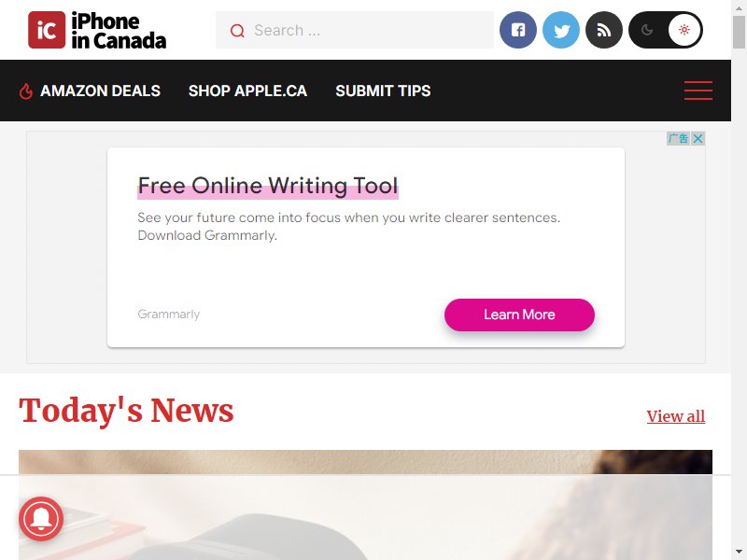The width and height of the screenshot is (747, 560).
Task: Open Amazon Deals menu item
Action: click(100, 91)
